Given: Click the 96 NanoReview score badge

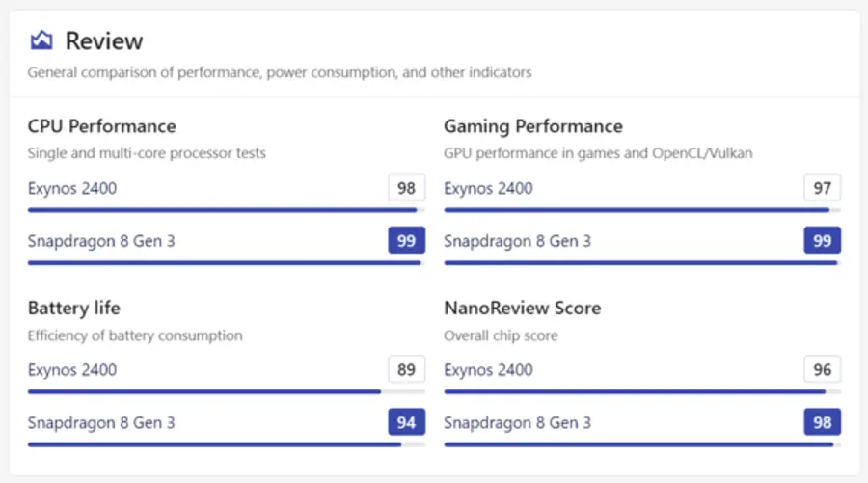Looking at the screenshot, I should point(822,369).
